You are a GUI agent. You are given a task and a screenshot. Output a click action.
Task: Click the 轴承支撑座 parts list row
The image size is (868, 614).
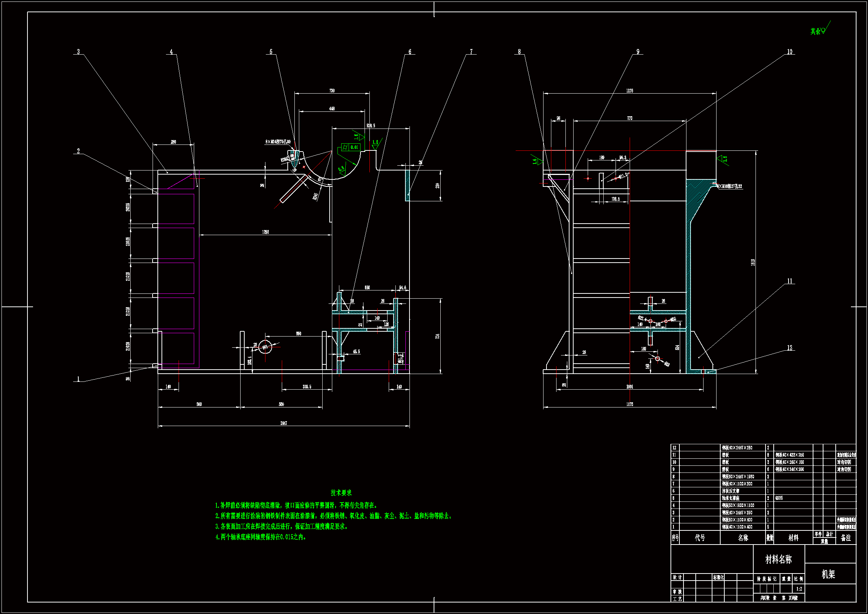pyautogui.click(x=730, y=498)
